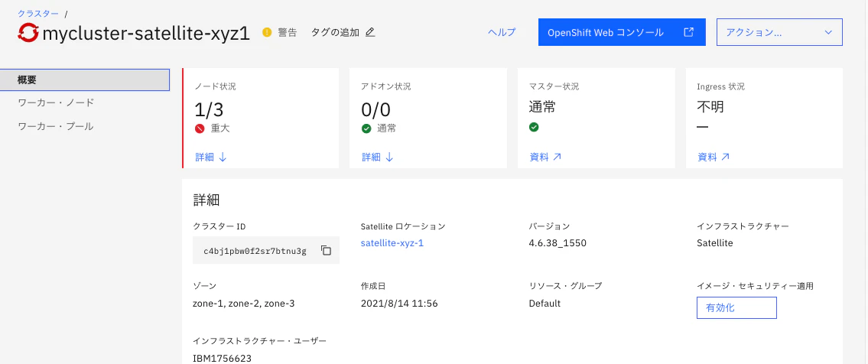Click the 1/3 node status value
This screenshot has width=868, height=364.
[210, 109]
